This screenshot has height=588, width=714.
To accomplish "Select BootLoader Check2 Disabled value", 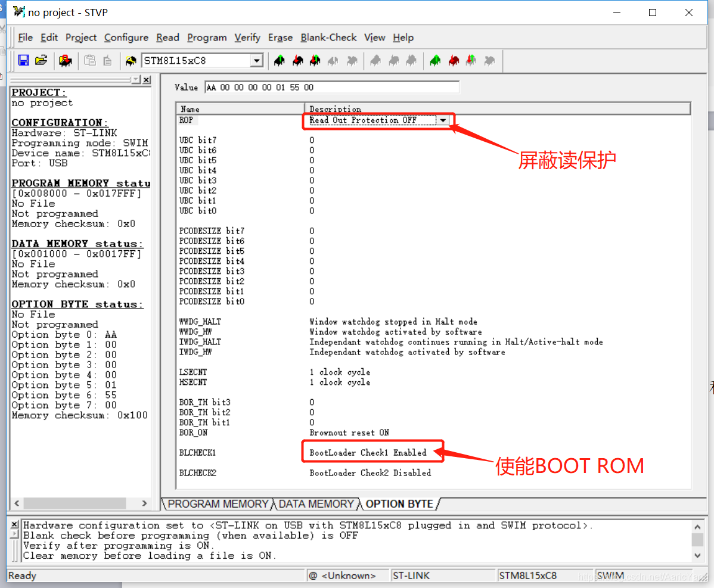I will pyautogui.click(x=370, y=473).
